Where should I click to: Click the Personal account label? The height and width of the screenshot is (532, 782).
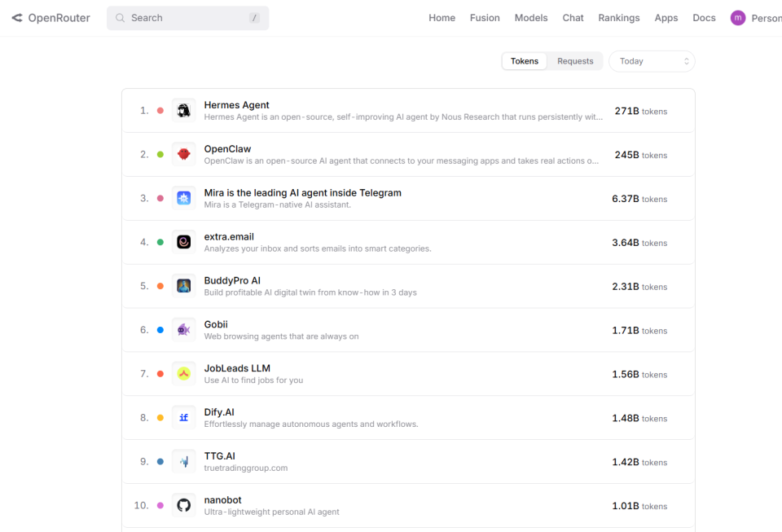point(767,19)
